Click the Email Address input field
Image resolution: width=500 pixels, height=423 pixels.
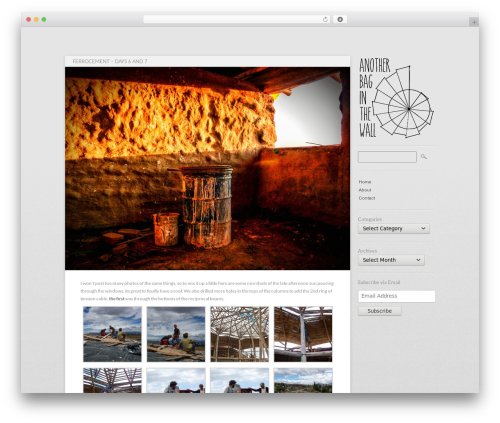click(397, 296)
